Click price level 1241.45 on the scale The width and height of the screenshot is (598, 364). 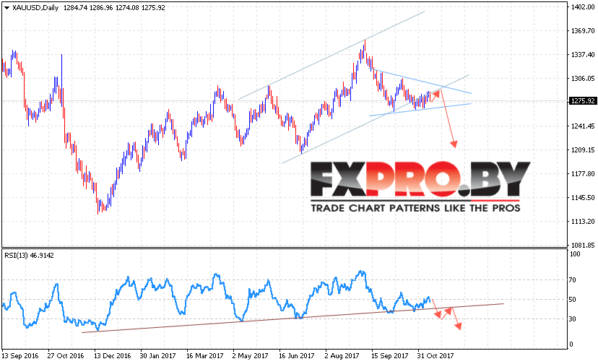583,126
